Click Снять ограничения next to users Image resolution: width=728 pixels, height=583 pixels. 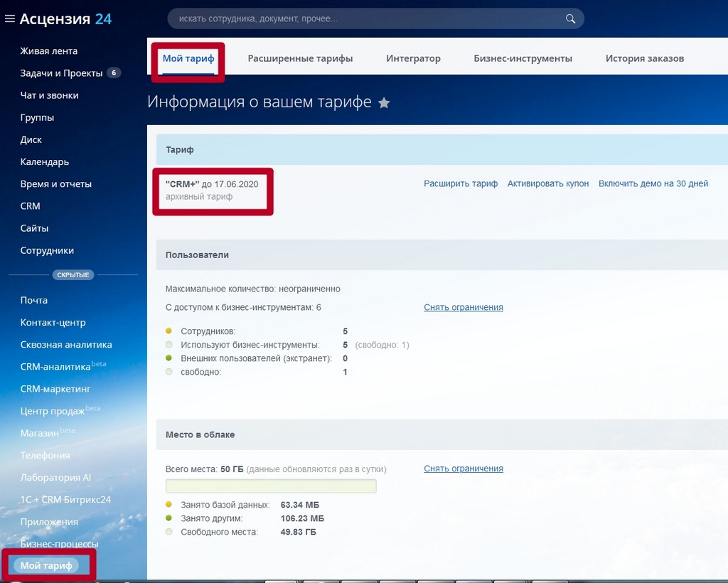pyautogui.click(x=464, y=307)
